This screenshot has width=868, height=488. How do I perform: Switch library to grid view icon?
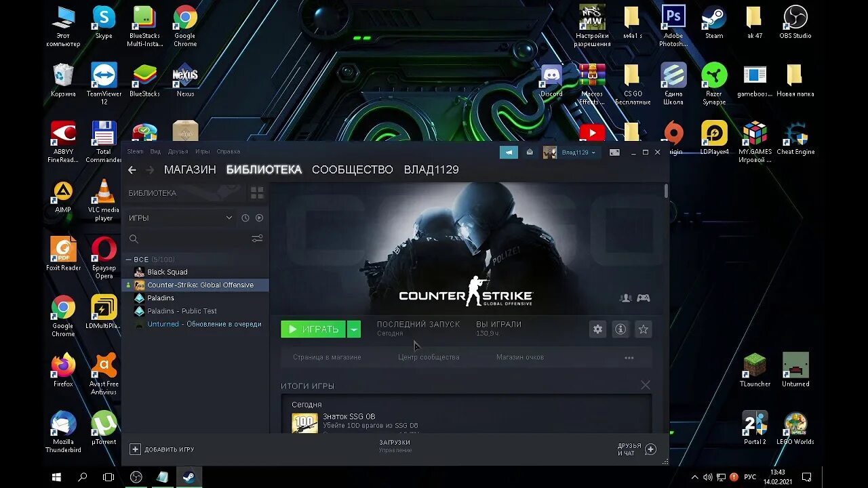pyautogui.click(x=257, y=193)
